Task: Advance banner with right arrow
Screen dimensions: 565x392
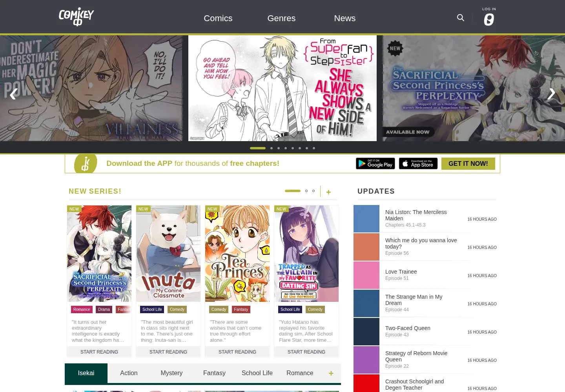Action: click(552, 94)
